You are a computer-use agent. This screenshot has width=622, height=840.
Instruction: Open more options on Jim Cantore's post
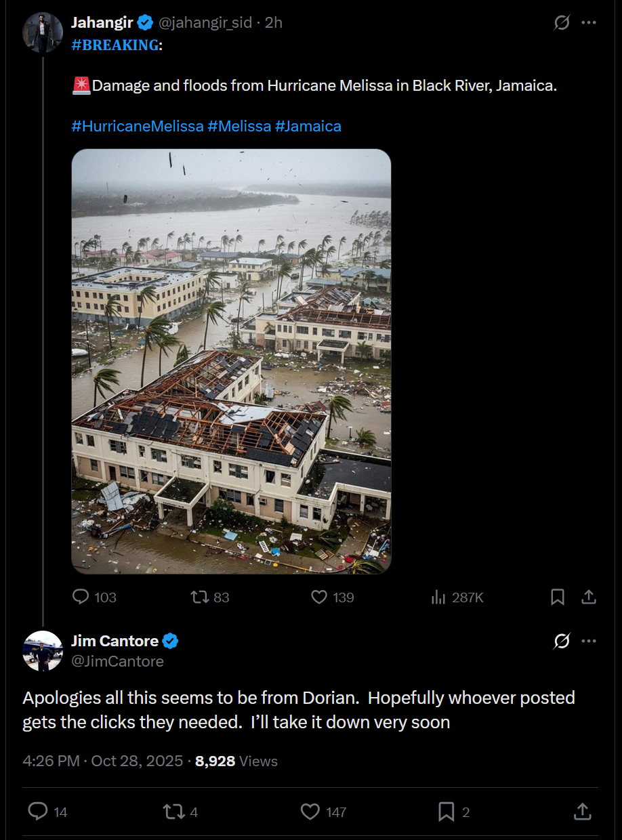click(589, 641)
